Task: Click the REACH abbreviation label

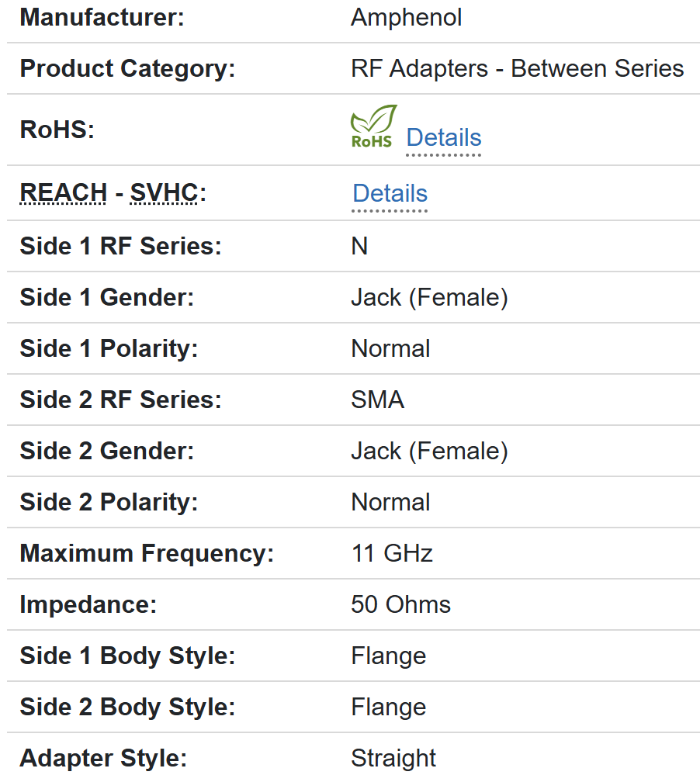Action: point(64,193)
